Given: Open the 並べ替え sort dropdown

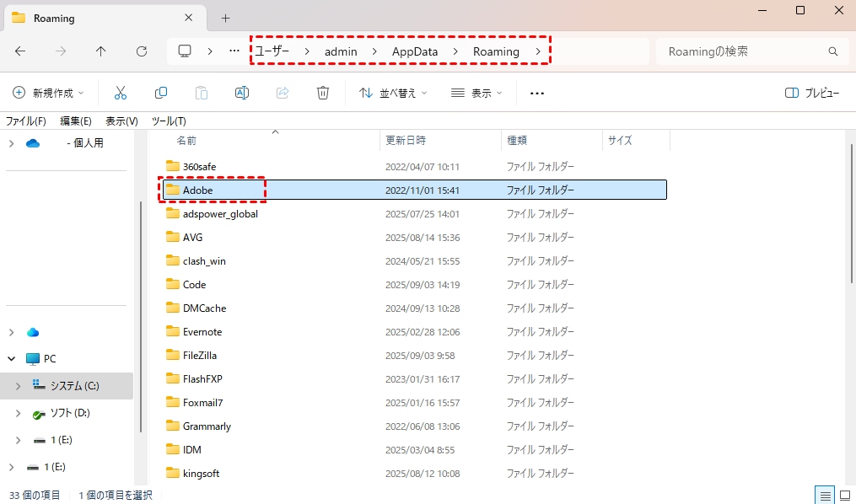Looking at the screenshot, I should coord(392,93).
